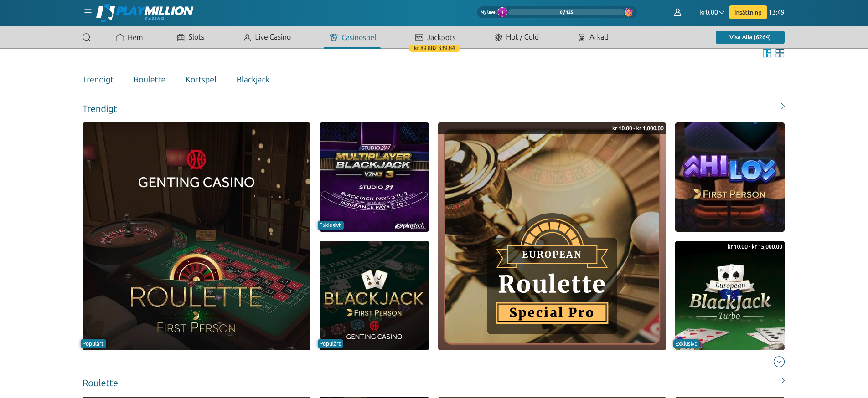The width and height of the screenshot is (868, 398).
Task: Go to the Hem tab
Action: click(129, 37)
